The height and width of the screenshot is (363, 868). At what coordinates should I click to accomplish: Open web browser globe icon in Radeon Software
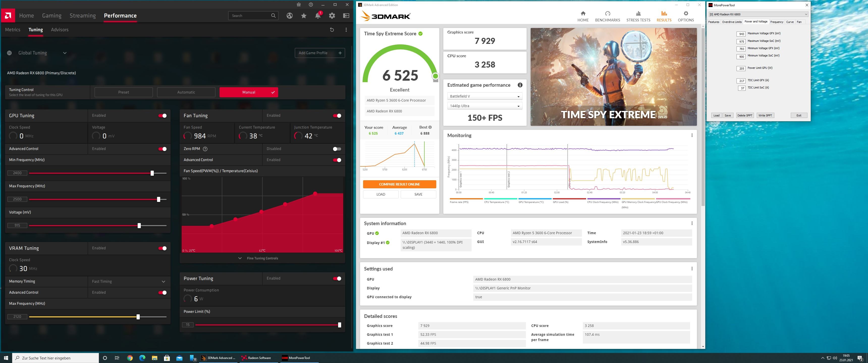coord(289,15)
